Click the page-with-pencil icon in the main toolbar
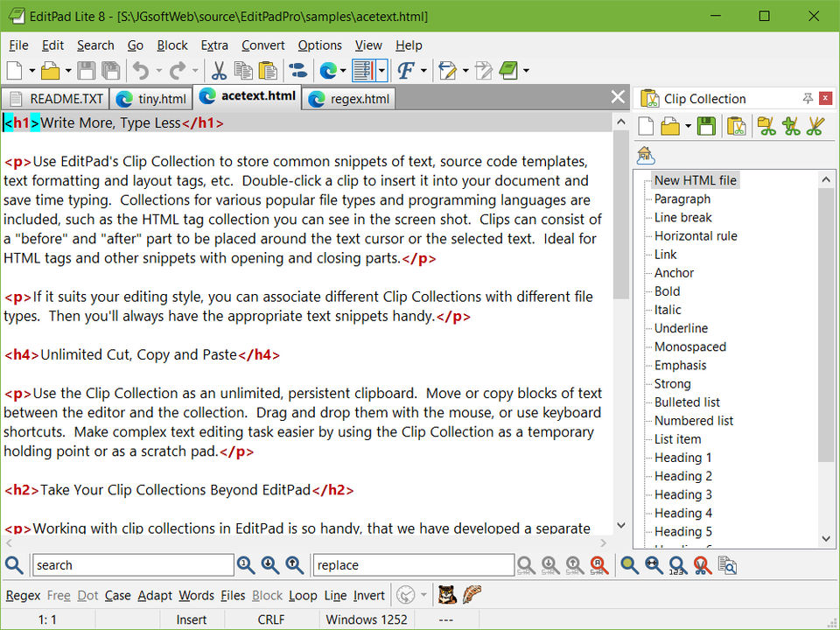This screenshot has height=630, width=840. tap(447, 70)
